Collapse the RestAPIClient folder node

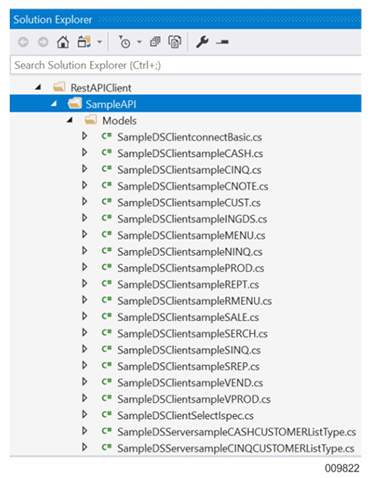[38, 87]
